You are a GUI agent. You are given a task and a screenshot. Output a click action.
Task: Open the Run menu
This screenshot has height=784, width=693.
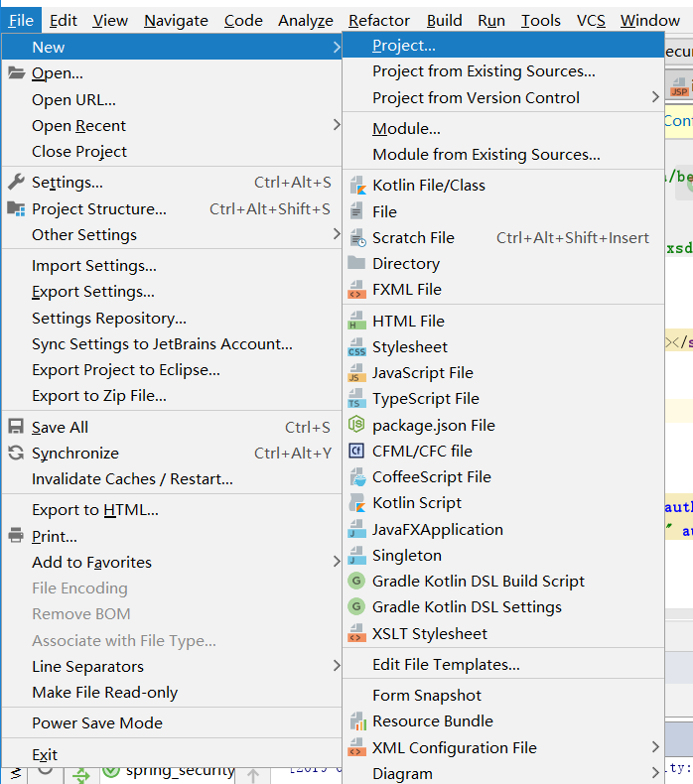(x=491, y=21)
